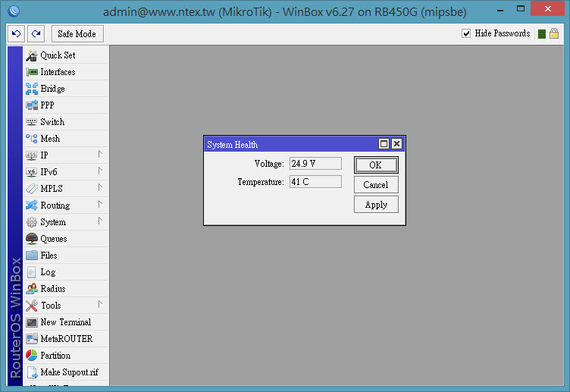Click the IP menu icon

point(32,155)
